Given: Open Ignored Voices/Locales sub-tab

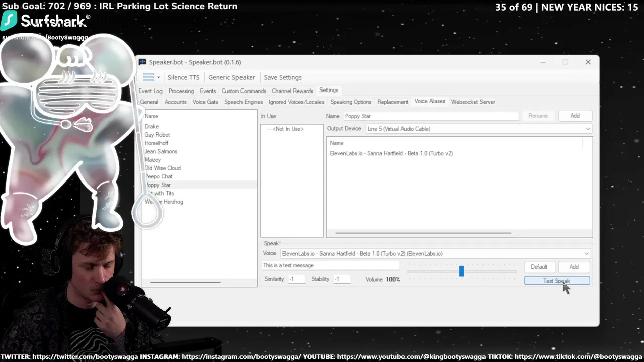Looking at the screenshot, I should click(296, 102).
